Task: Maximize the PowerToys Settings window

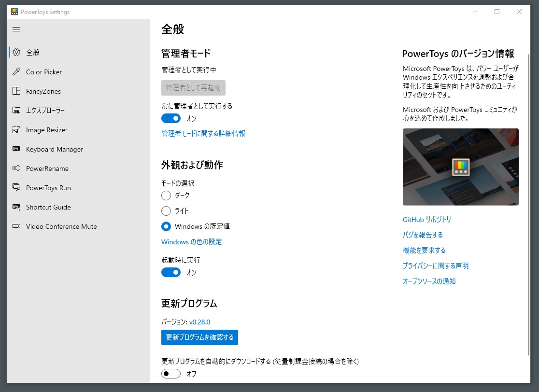Action: (496, 12)
